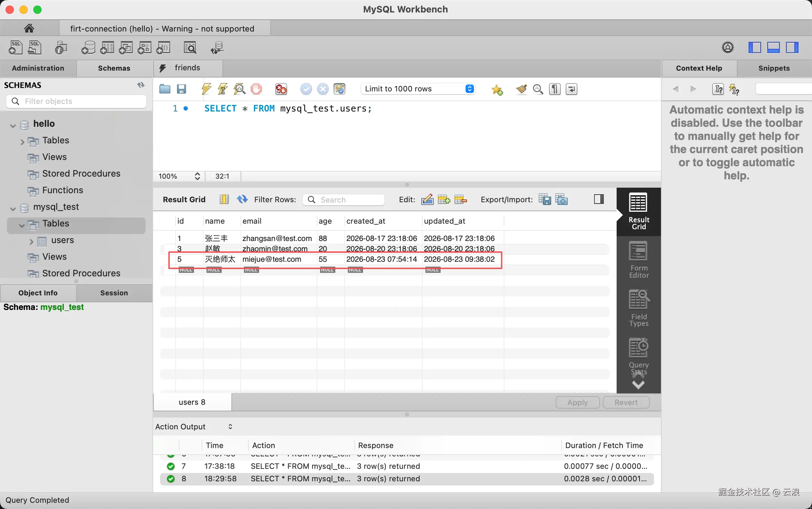Toggle the bottom output panel
The height and width of the screenshot is (509, 812).
[773, 47]
